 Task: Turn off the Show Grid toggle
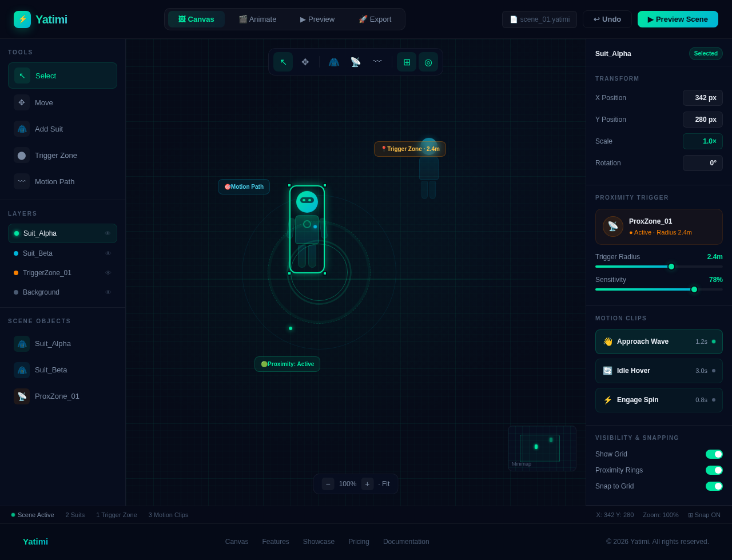(714, 454)
